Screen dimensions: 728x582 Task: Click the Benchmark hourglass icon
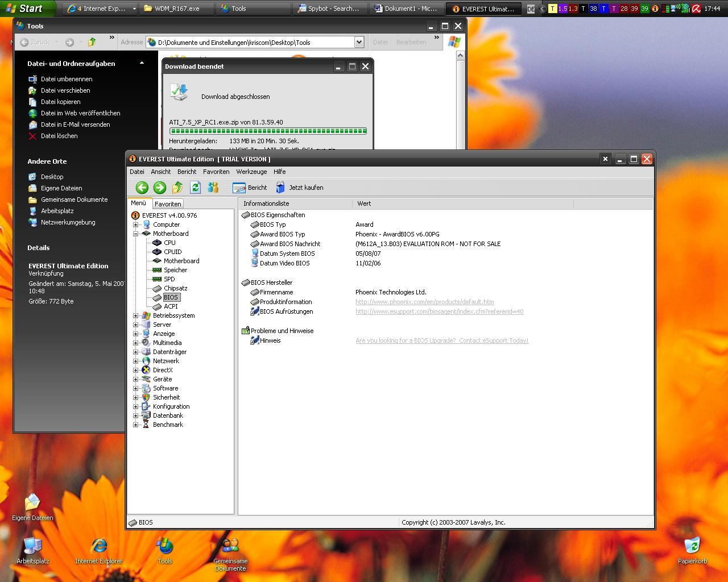pyautogui.click(x=146, y=425)
